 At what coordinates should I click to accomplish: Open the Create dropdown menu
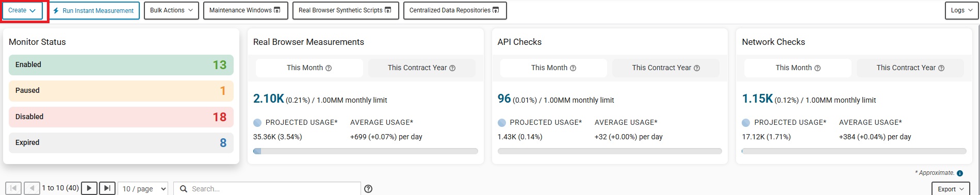point(22,10)
